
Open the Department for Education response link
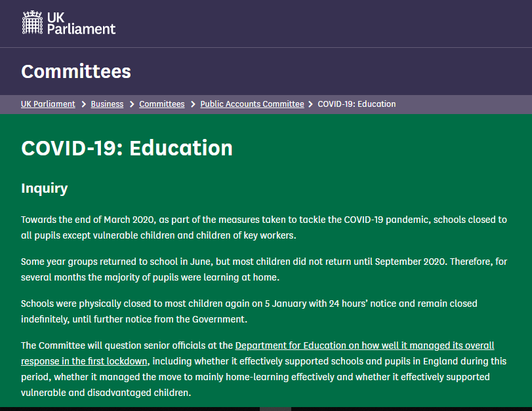pos(364,345)
